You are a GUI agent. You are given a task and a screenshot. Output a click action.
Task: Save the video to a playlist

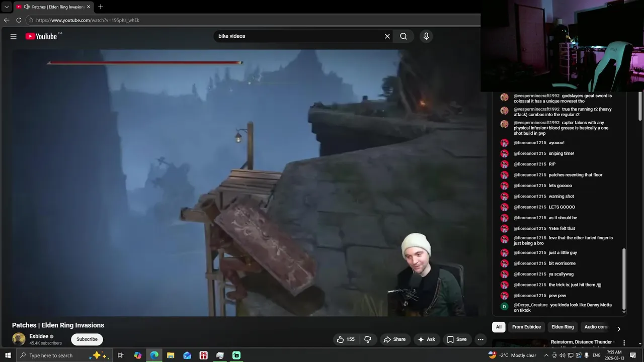457,339
